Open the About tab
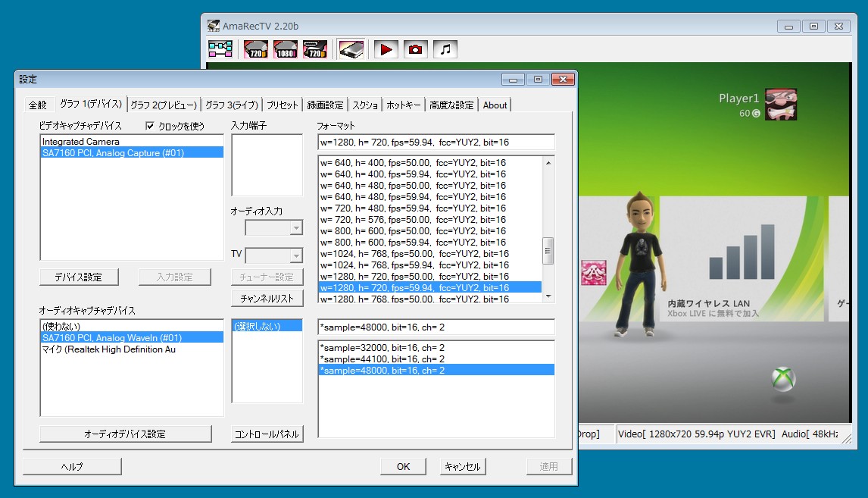This screenshot has height=498, width=868. click(x=495, y=105)
